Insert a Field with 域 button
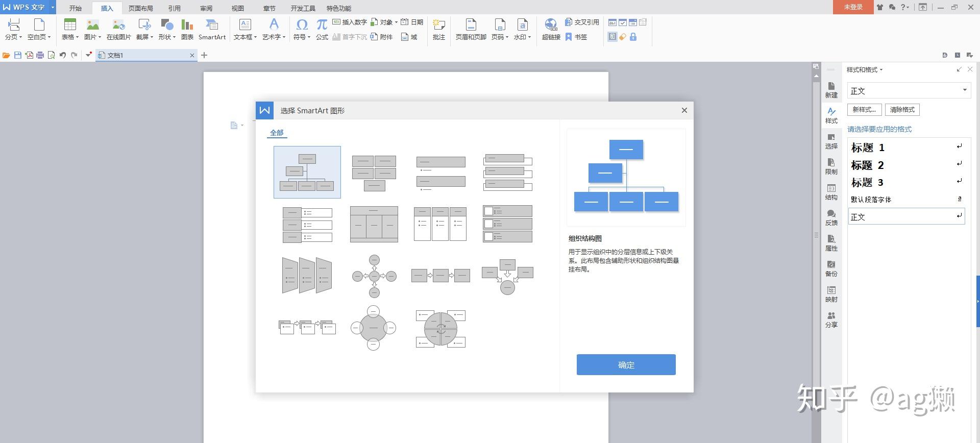 pos(409,37)
